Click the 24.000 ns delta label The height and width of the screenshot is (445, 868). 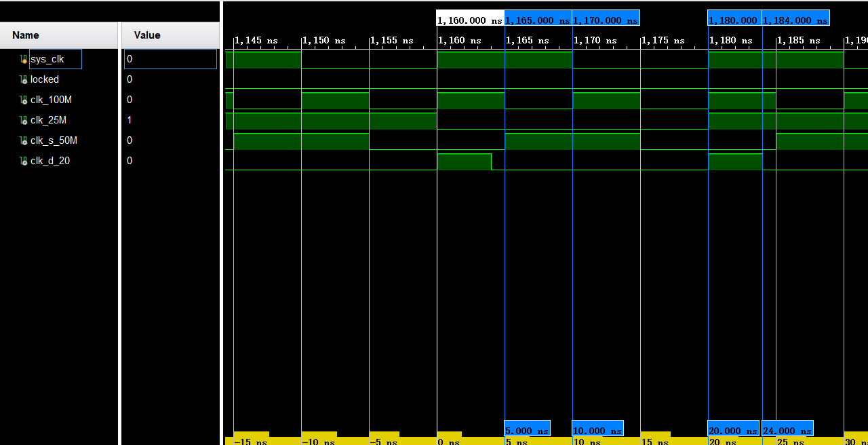[x=787, y=430]
